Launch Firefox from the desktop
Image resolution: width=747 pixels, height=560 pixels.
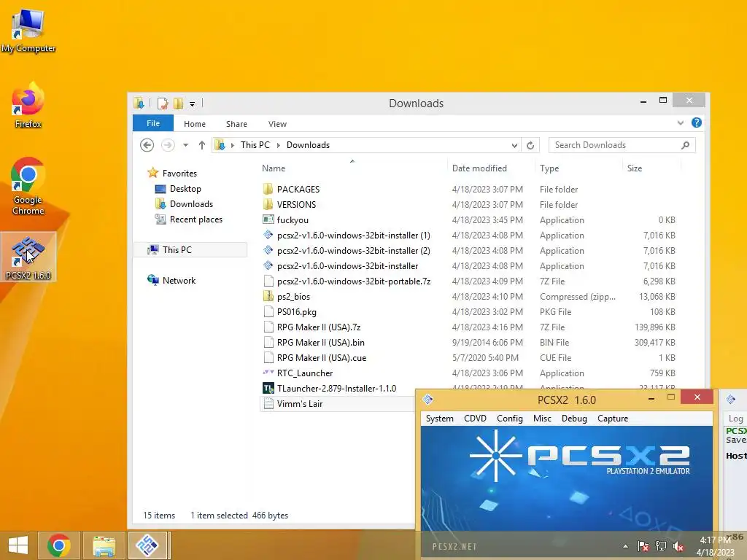[28, 105]
